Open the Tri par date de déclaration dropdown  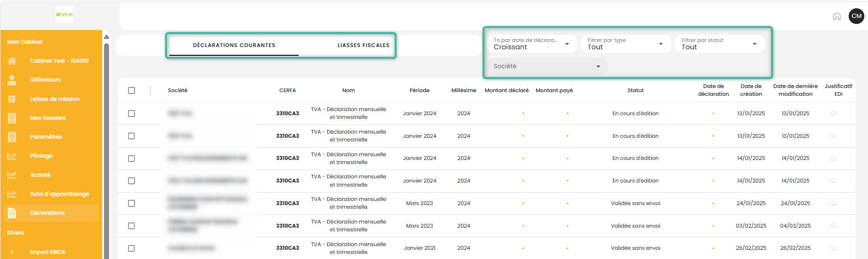tap(532, 44)
